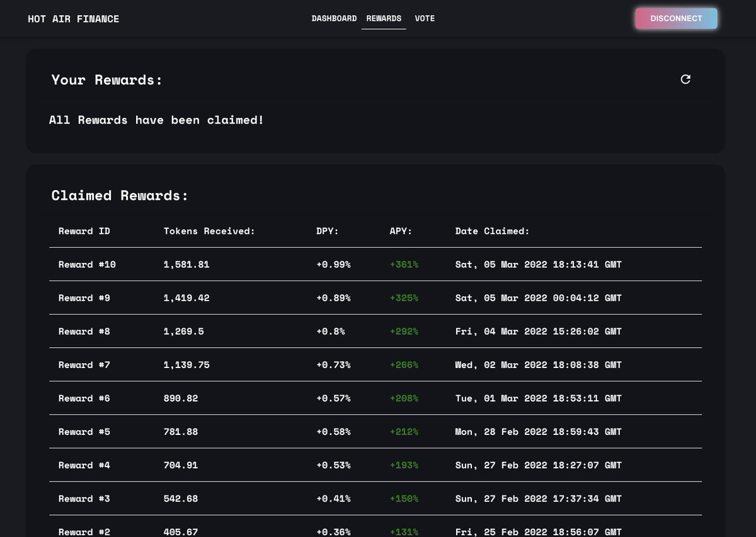756x537 pixels.
Task: Click DPY value +0.58%
Action: point(333,432)
